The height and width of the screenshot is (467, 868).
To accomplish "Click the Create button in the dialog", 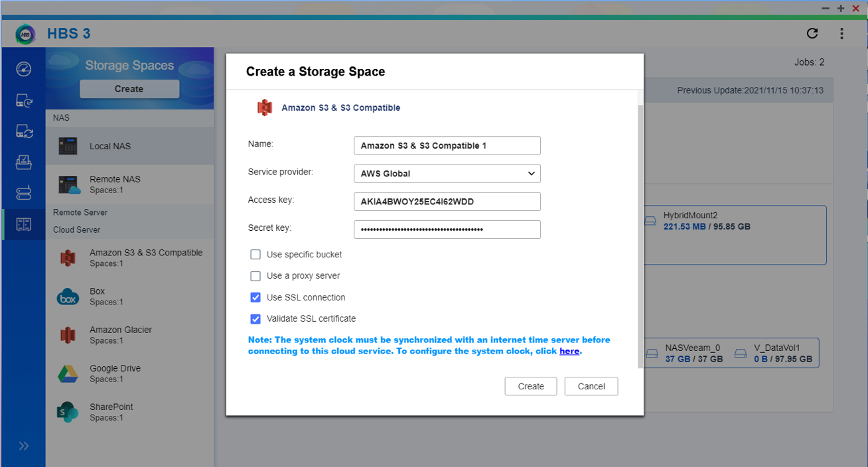I will pos(530,387).
